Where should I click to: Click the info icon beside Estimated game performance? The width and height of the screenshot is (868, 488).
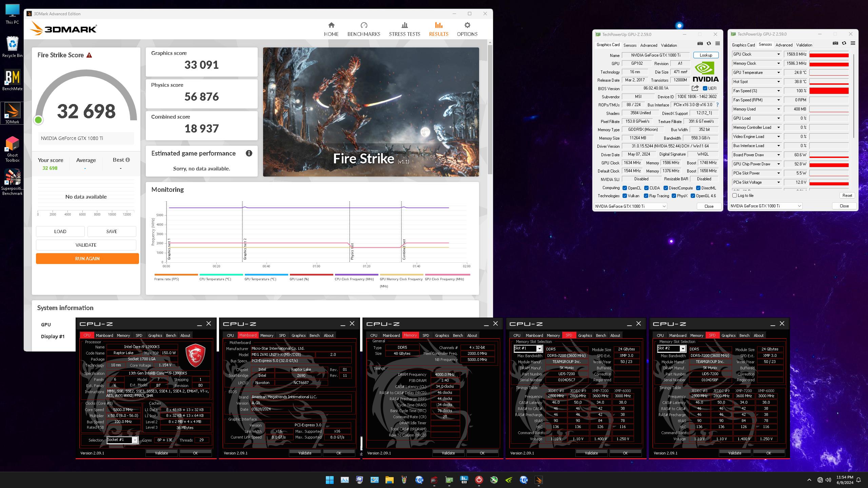coord(249,153)
